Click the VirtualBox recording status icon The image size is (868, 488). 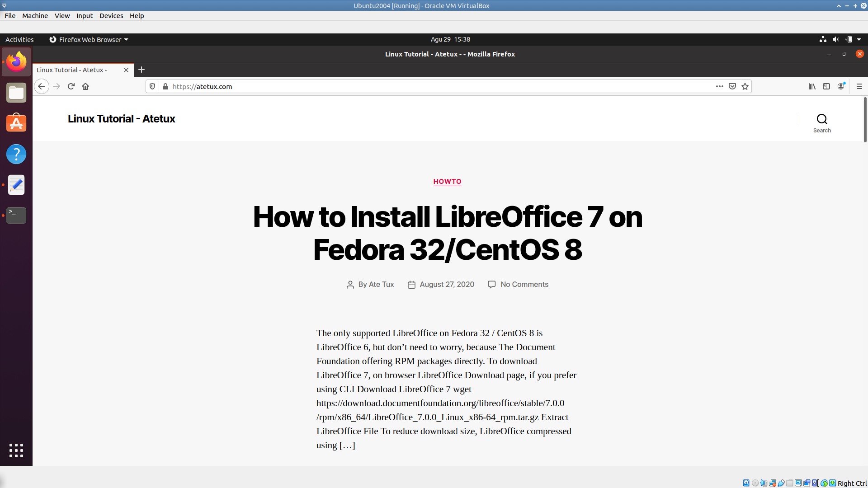(807, 483)
